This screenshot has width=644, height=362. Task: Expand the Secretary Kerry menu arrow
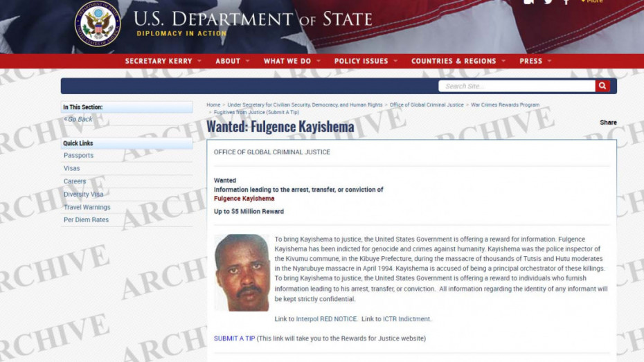point(199,61)
